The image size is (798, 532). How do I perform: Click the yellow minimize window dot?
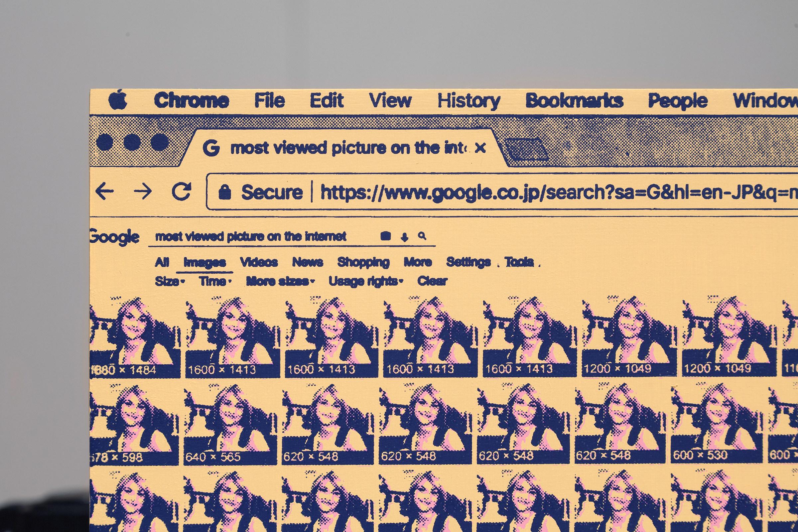(132, 142)
